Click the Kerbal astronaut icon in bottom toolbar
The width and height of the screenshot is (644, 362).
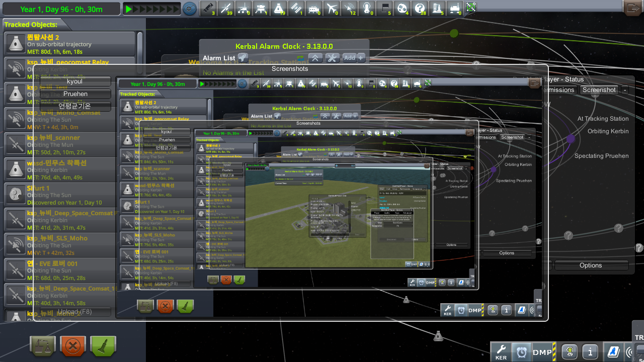click(569, 352)
